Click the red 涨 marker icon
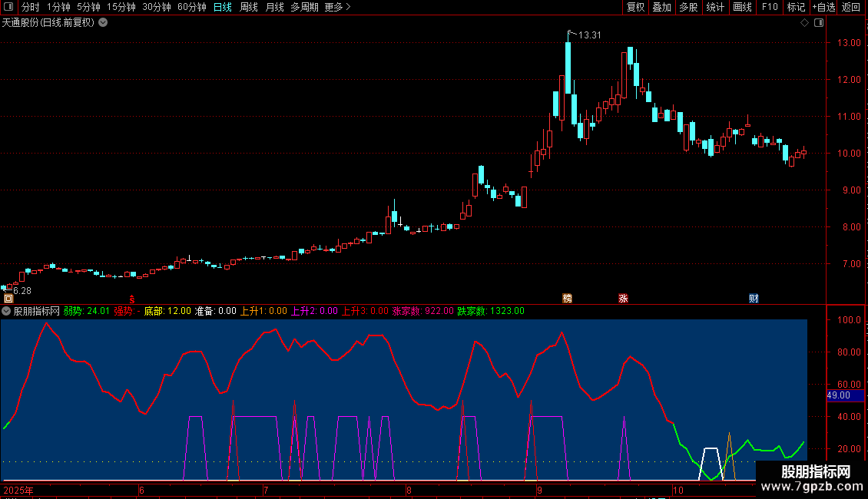This screenshot has height=499, width=868. point(623,298)
